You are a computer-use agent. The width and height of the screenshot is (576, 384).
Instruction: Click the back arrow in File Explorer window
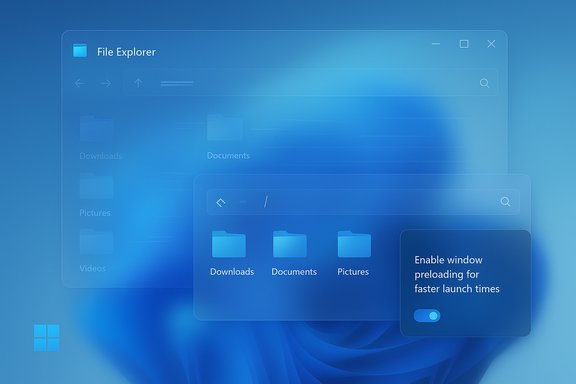(x=79, y=83)
